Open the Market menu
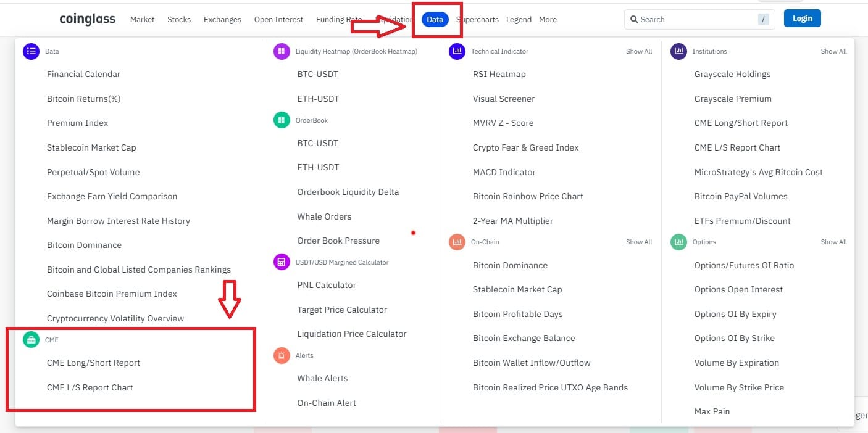The image size is (868, 433). [x=142, y=20]
